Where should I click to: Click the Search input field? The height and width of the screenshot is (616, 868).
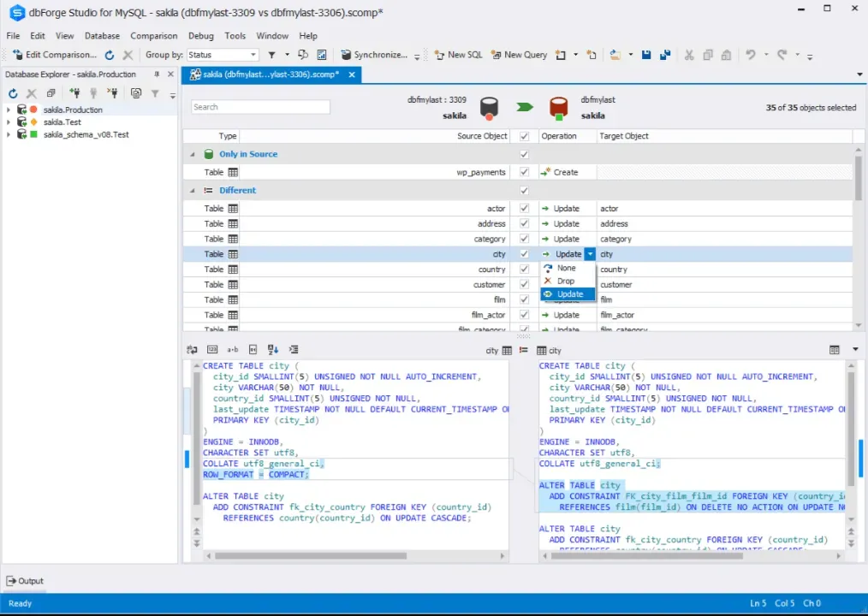(260, 107)
